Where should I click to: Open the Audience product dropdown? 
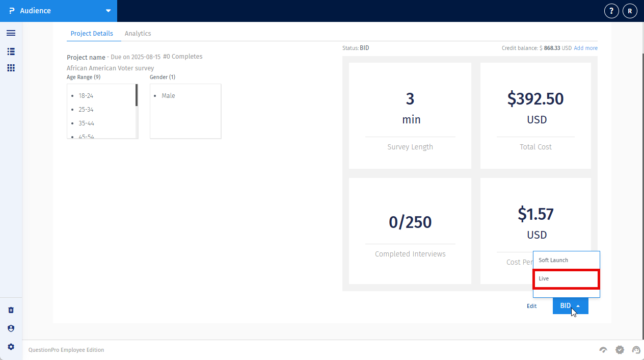pyautogui.click(x=108, y=10)
